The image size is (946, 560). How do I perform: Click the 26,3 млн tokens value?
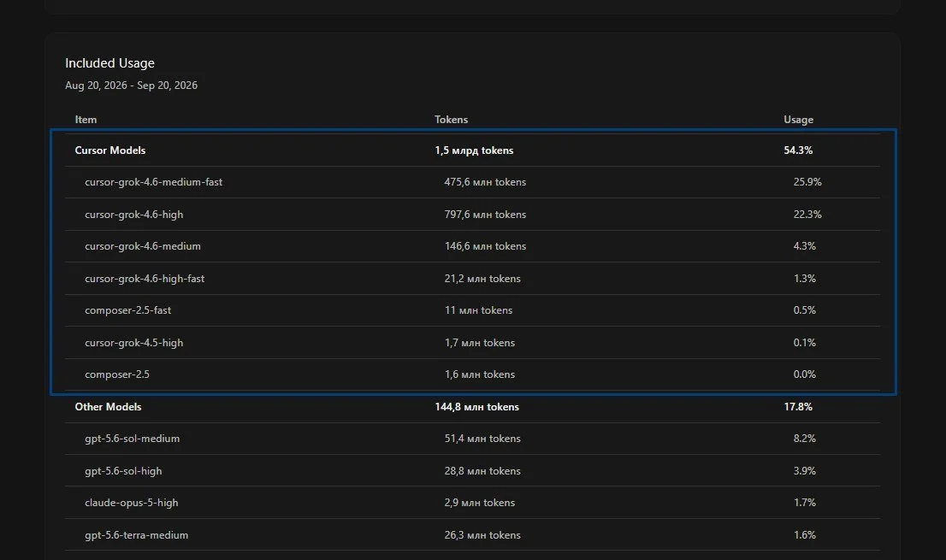coord(482,534)
